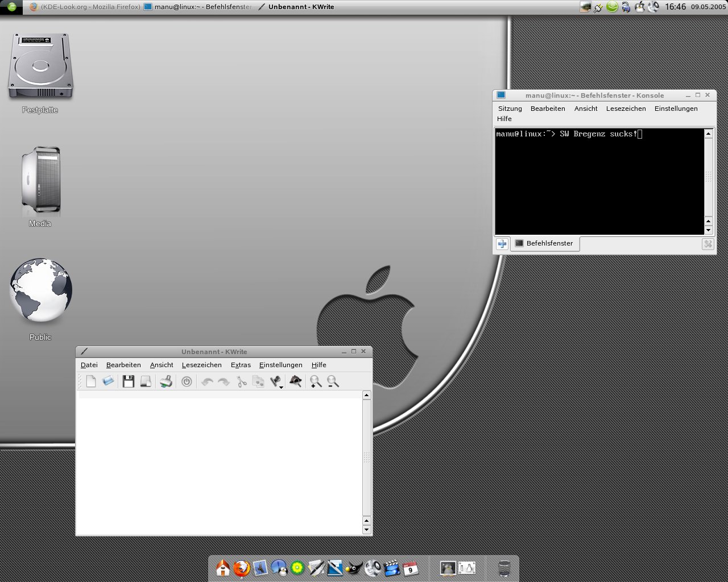Zoom in using the magnifier plus icon
728x582 pixels.
(x=316, y=381)
